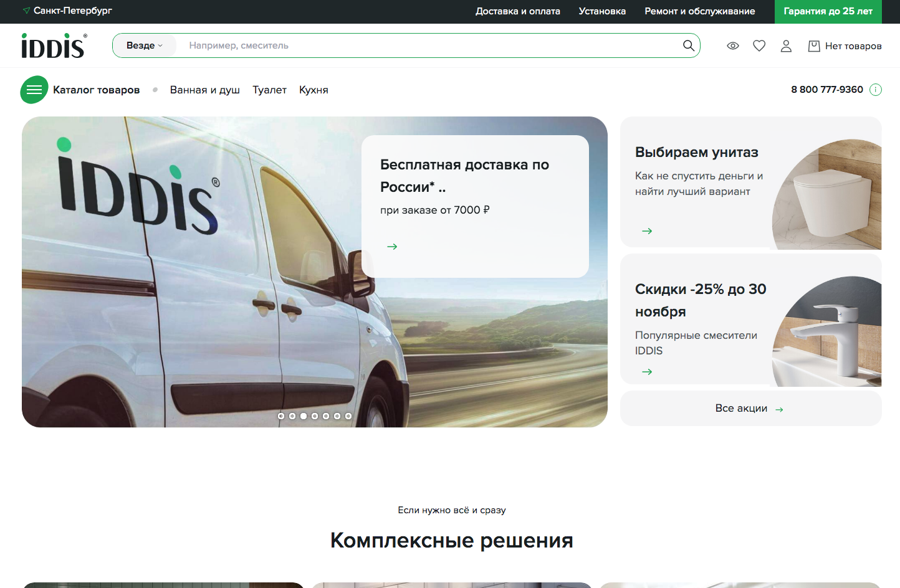Image resolution: width=900 pixels, height=588 pixels.
Task: Click arrow next to Все акции
Action: (779, 409)
